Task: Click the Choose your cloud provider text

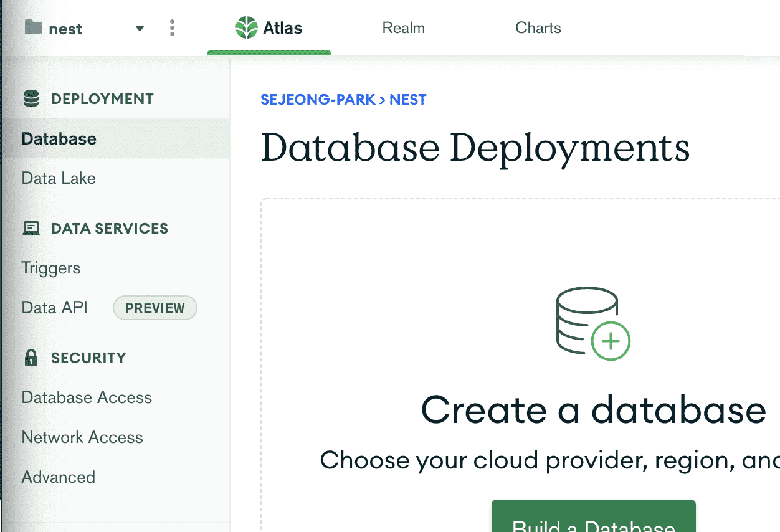Action: click(x=550, y=460)
